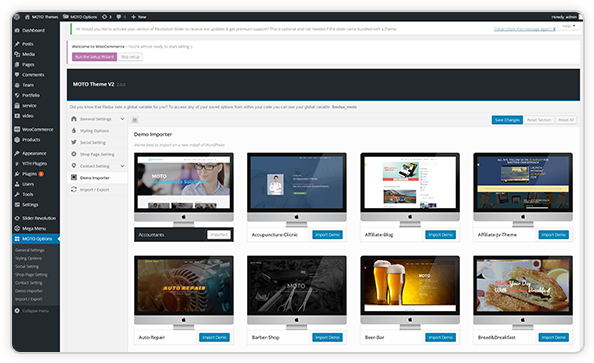Viewport: 594px width, 363px height.
Task: Click the Beer-Bar demo preview thumbnail
Action: (410, 292)
